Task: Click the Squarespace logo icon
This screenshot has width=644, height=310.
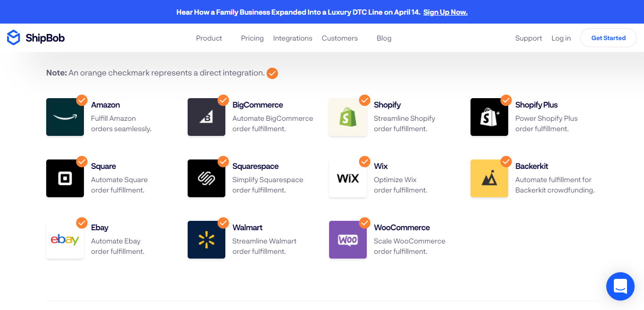Action: click(x=206, y=178)
